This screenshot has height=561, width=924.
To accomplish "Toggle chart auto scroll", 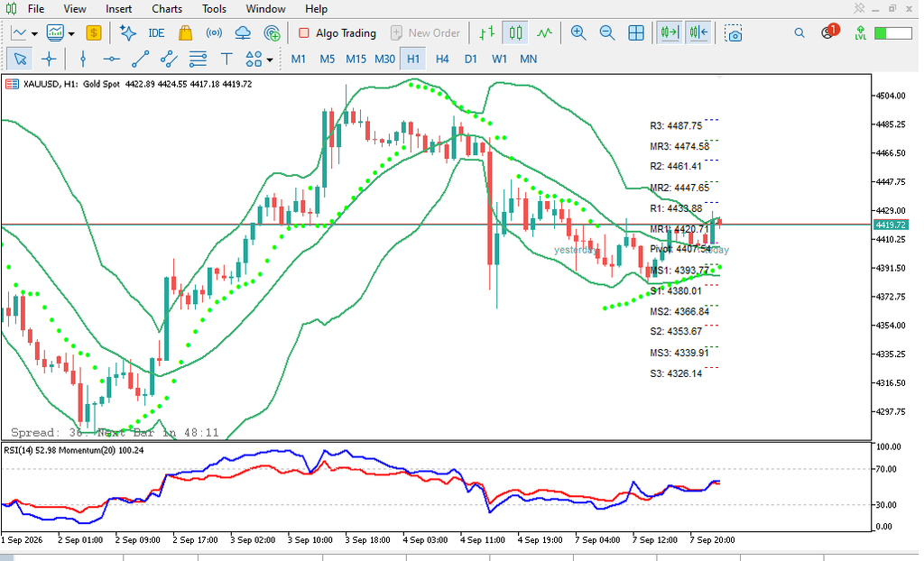I will tap(670, 33).
